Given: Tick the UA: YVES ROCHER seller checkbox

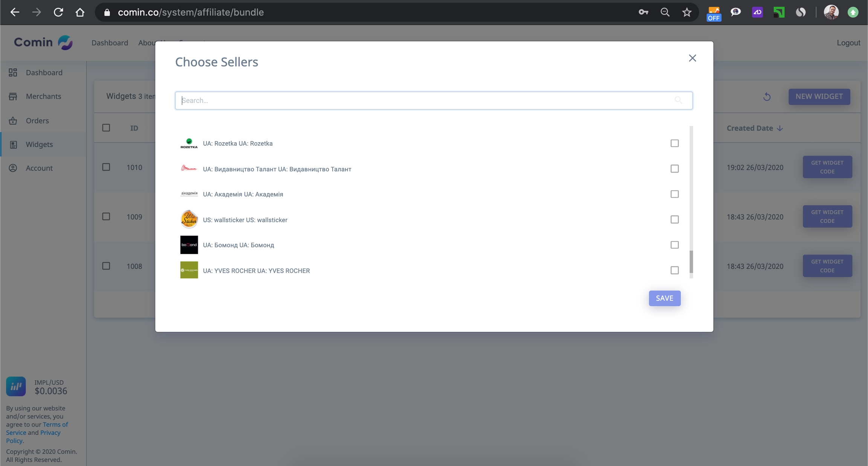Looking at the screenshot, I should [674, 270].
